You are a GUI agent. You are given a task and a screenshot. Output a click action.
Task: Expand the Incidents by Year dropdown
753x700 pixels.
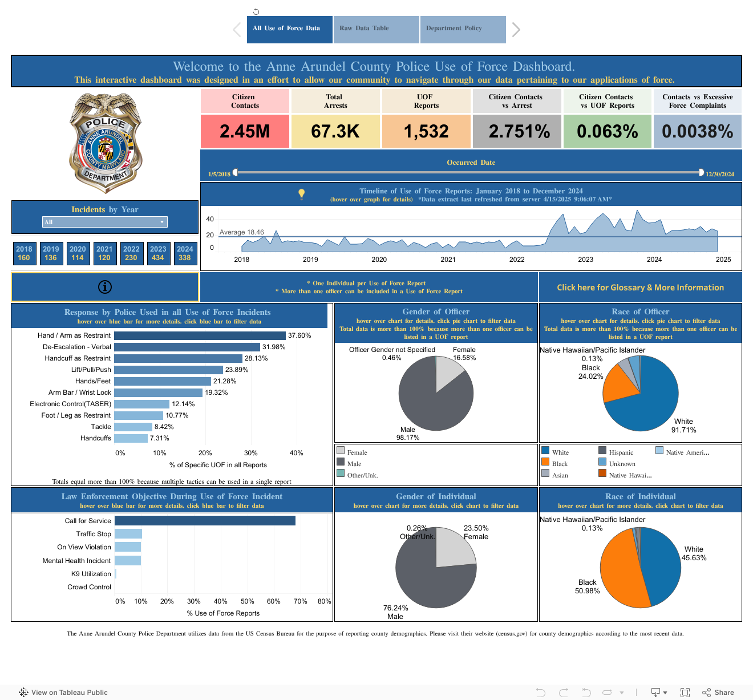point(162,222)
